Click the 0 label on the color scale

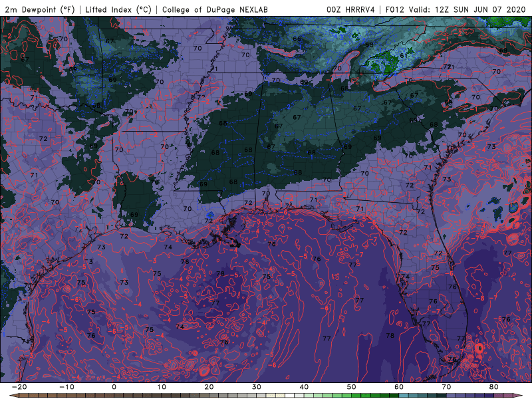coord(114,387)
